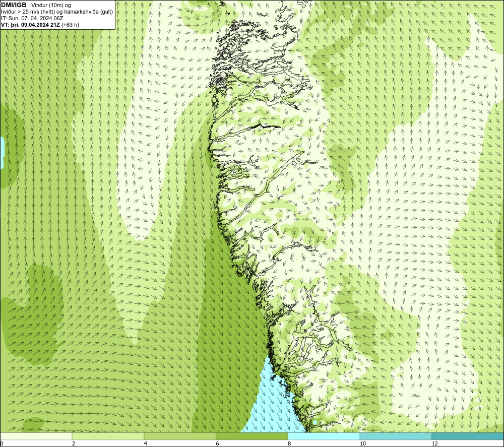
Task: Click the 'hviður > 25 m/s' description line
Action: point(57,12)
